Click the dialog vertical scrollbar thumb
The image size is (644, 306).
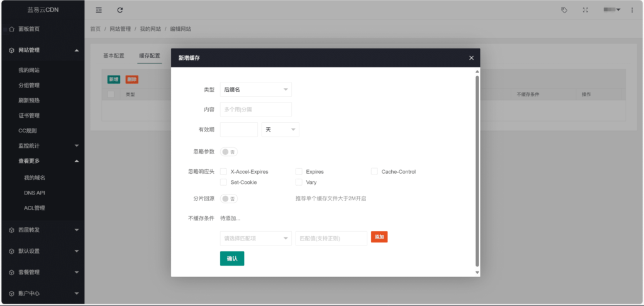point(477,171)
